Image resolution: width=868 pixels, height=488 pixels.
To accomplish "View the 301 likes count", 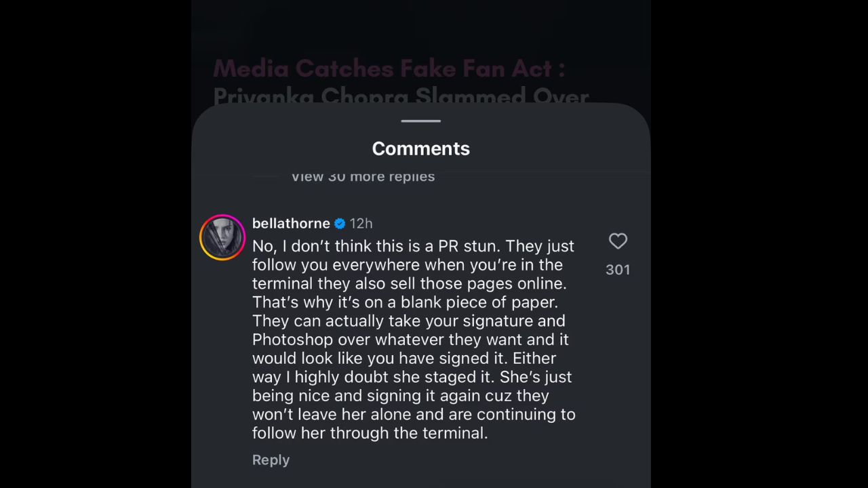I will click(x=618, y=270).
